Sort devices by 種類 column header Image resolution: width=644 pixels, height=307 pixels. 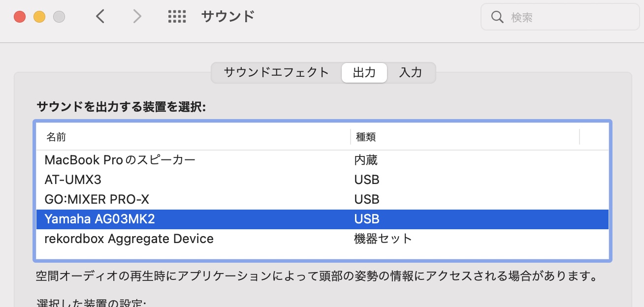tap(465, 137)
